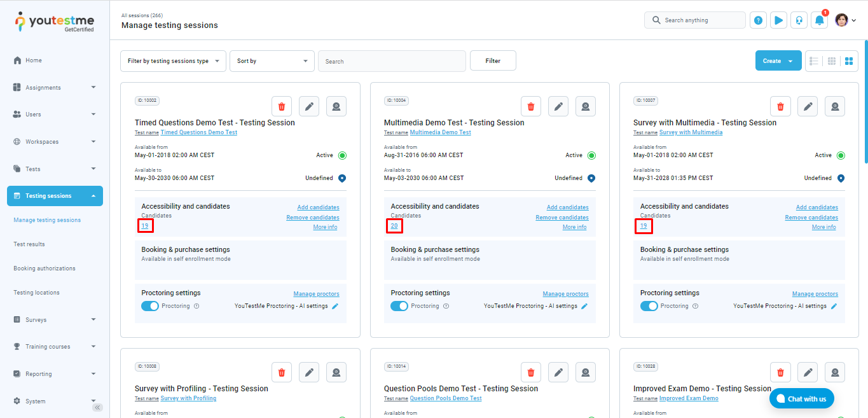The height and width of the screenshot is (418, 868).
Task: Open monitoring icon for Survey with Multimedia session
Action: [835, 106]
